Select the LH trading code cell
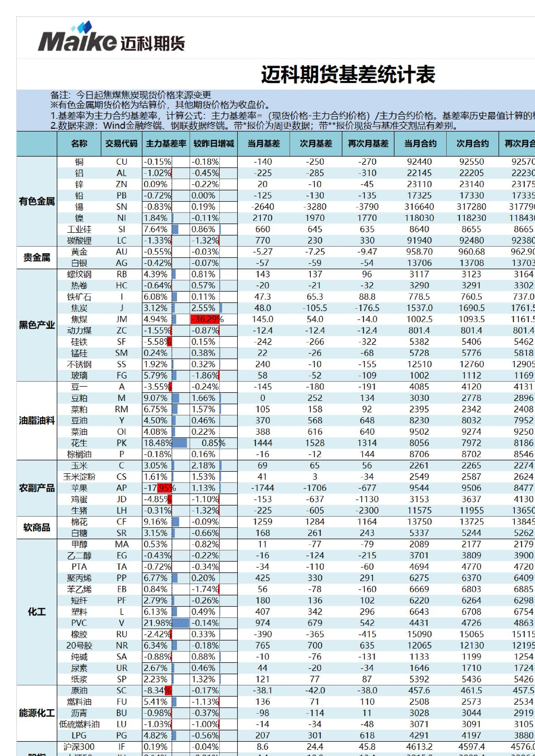 coord(122,511)
